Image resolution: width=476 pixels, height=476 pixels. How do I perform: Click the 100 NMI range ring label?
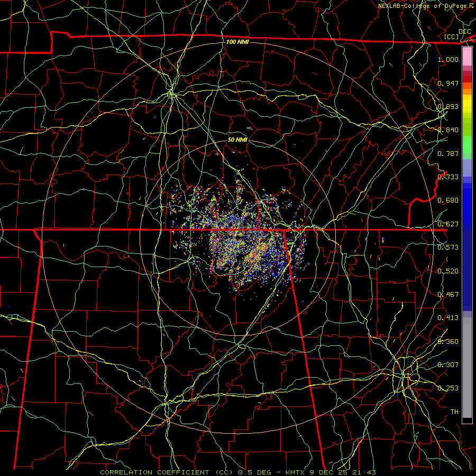click(x=237, y=42)
